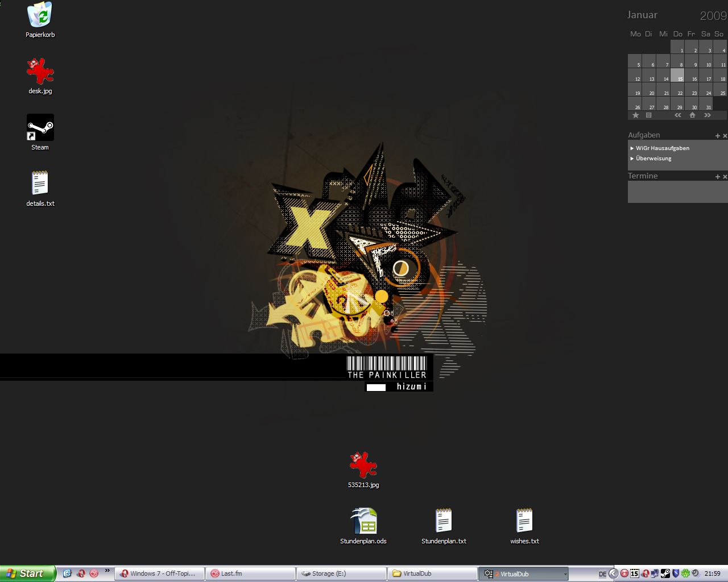Click the Last.fm quick launch icon
Viewport: 728px width, 582px height.
click(94, 573)
